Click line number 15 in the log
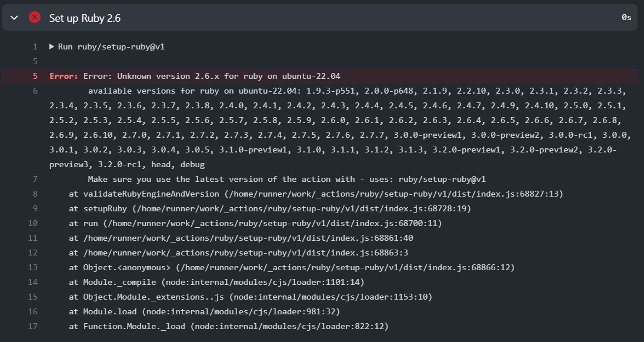Image resolution: width=644 pixels, height=342 pixels. (x=33, y=297)
